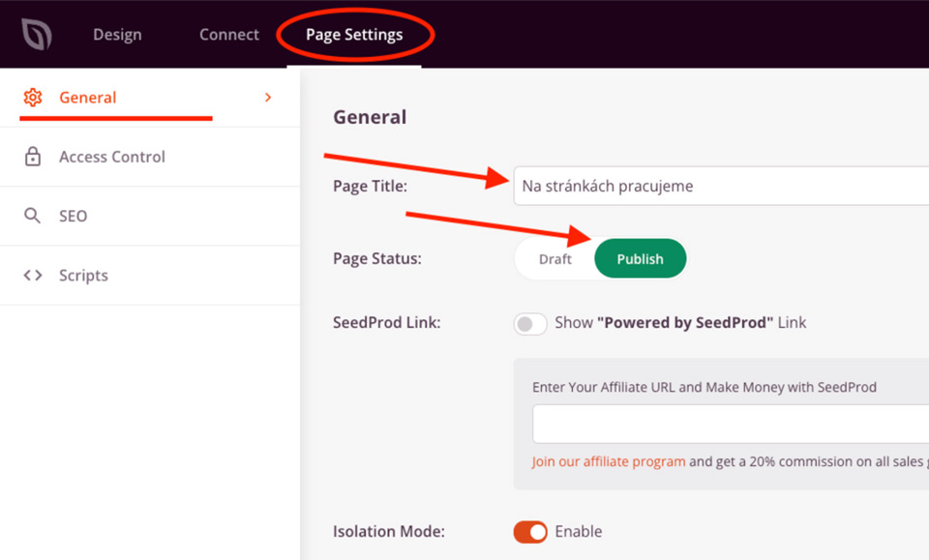929x560 pixels.
Task: Click the Affiliate URL input field
Action: (731, 424)
